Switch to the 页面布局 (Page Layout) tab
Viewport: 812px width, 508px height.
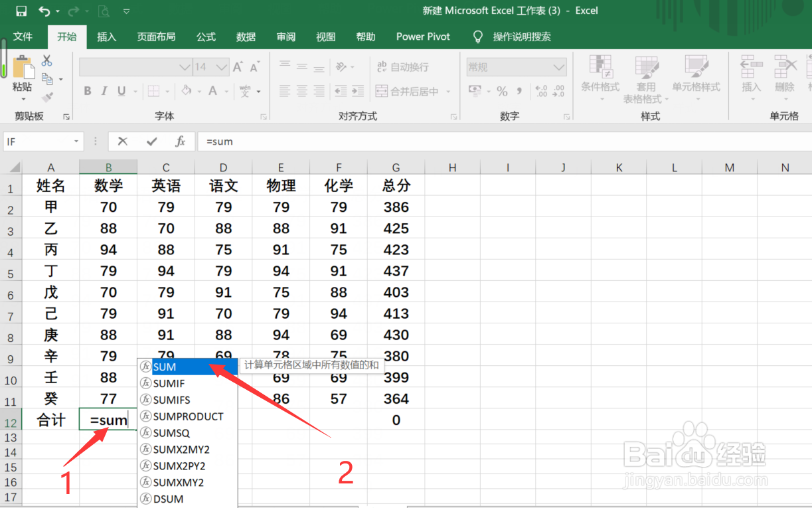pyautogui.click(x=156, y=37)
